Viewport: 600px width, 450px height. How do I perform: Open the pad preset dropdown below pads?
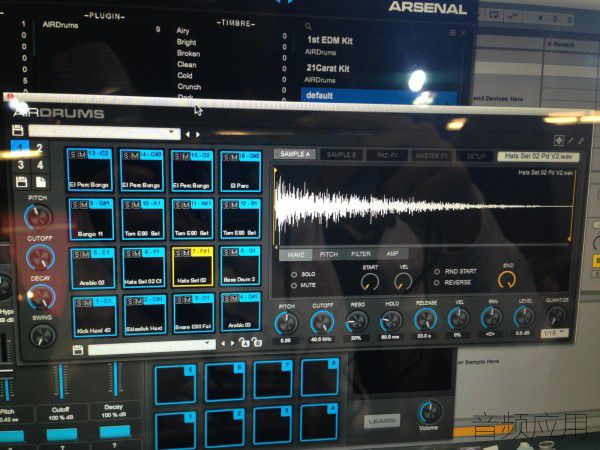coord(152,347)
